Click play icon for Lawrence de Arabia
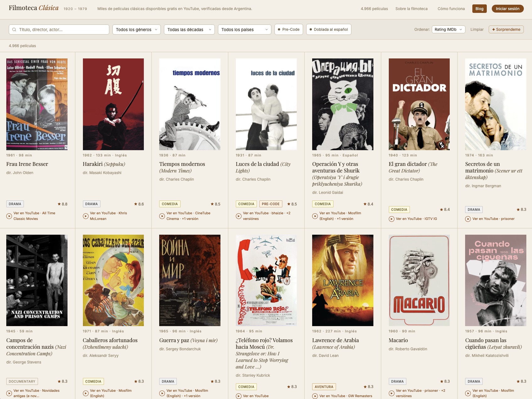The image size is (532, 399). (x=315, y=396)
